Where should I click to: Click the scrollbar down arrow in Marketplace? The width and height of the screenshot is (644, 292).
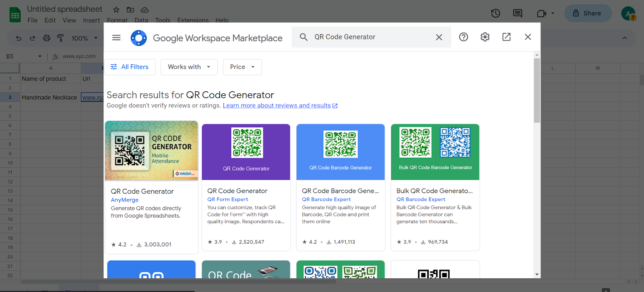pyautogui.click(x=537, y=274)
